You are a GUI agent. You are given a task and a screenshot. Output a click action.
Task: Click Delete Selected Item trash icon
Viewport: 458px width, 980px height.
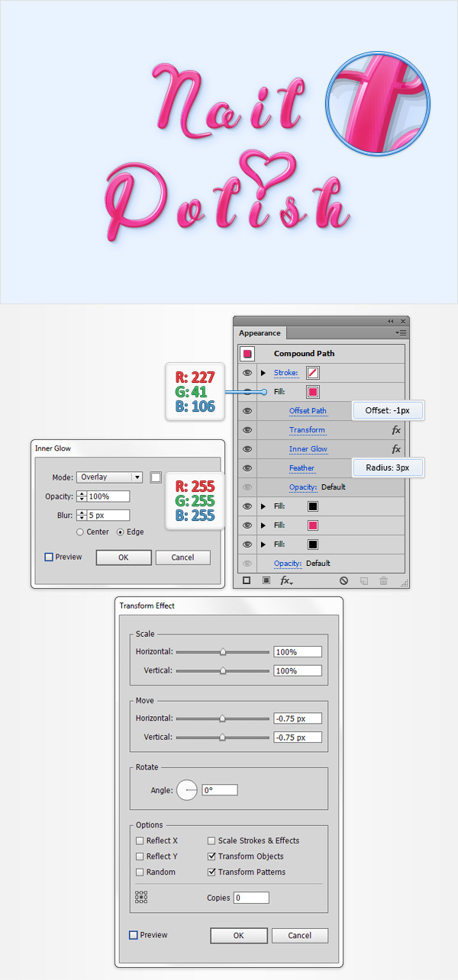[x=383, y=580]
